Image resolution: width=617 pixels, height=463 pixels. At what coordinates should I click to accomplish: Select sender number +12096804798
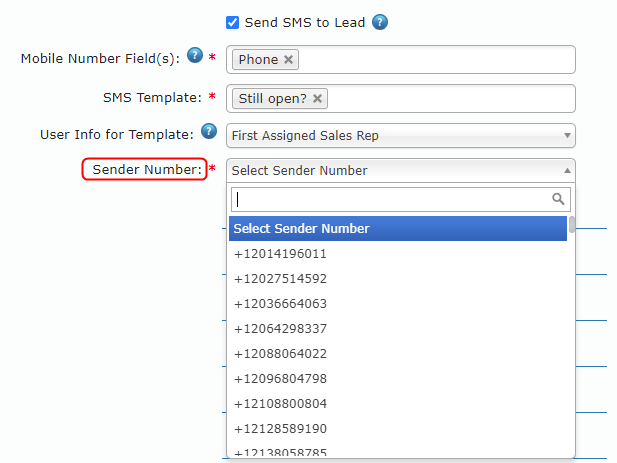coord(398,378)
